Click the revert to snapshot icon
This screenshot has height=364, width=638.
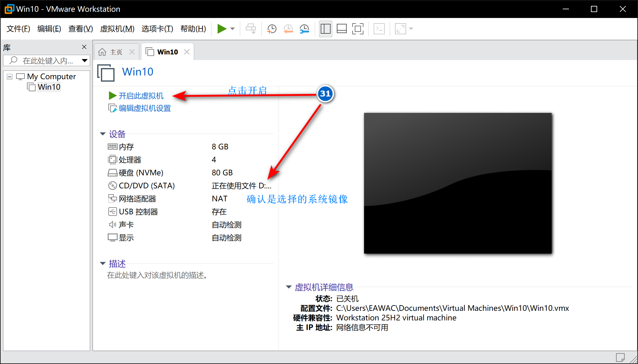pyautogui.click(x=288, y=29)
